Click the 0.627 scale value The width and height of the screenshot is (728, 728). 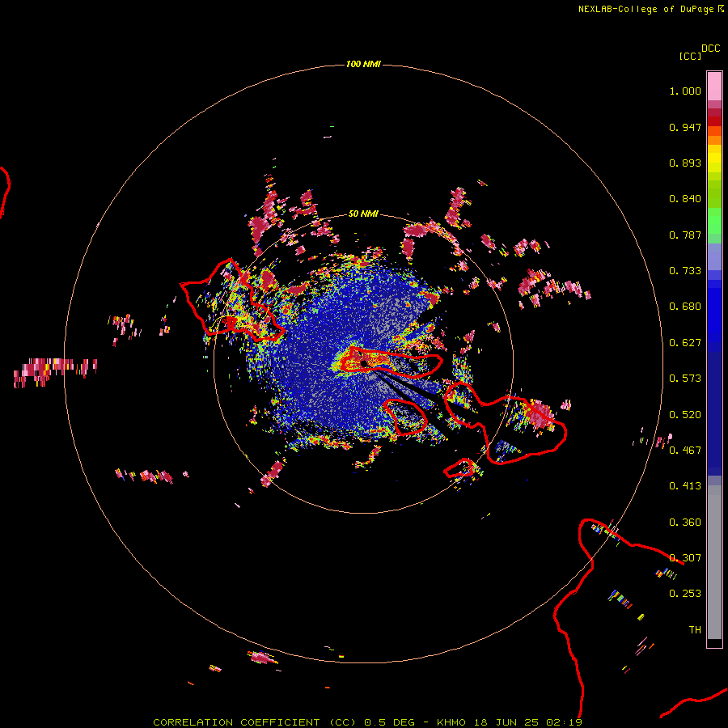tap(685, 343)
